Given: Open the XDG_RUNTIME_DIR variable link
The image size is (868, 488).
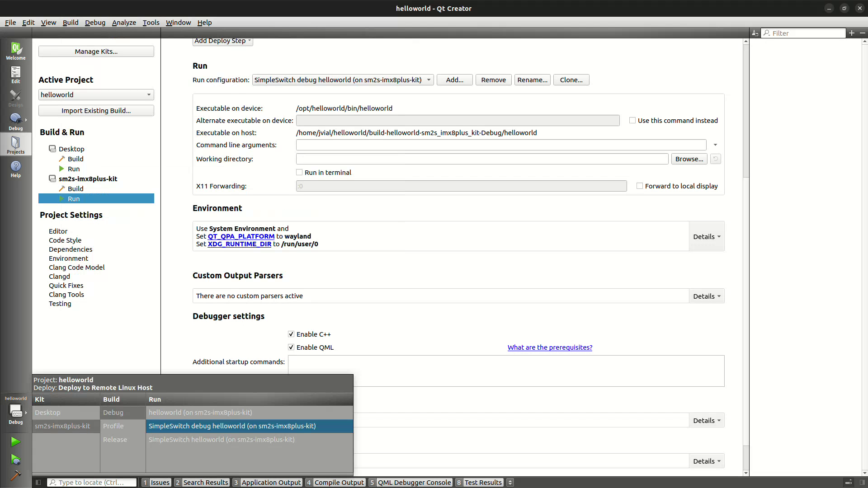Looking at the screenshot, I should [x=239, y=244].
